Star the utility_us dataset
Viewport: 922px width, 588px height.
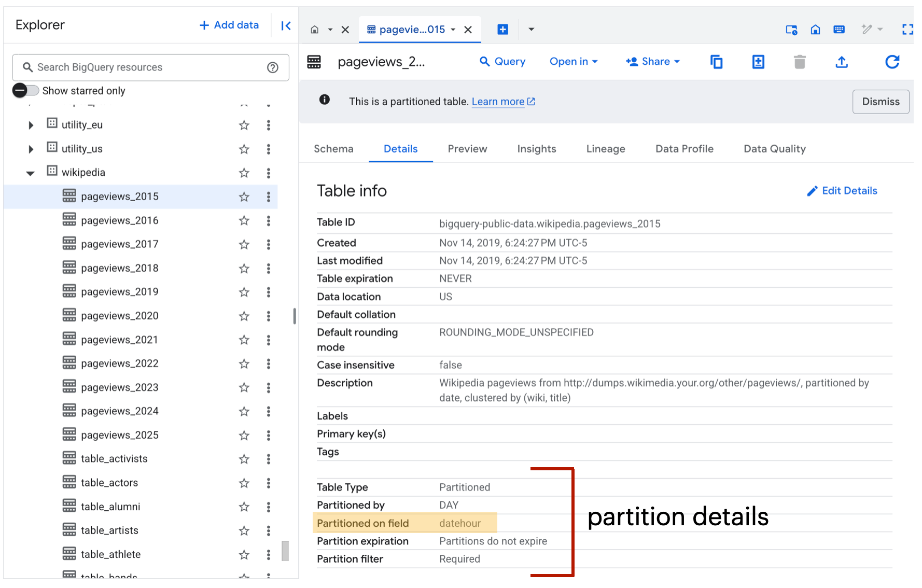tap(244, 149)
